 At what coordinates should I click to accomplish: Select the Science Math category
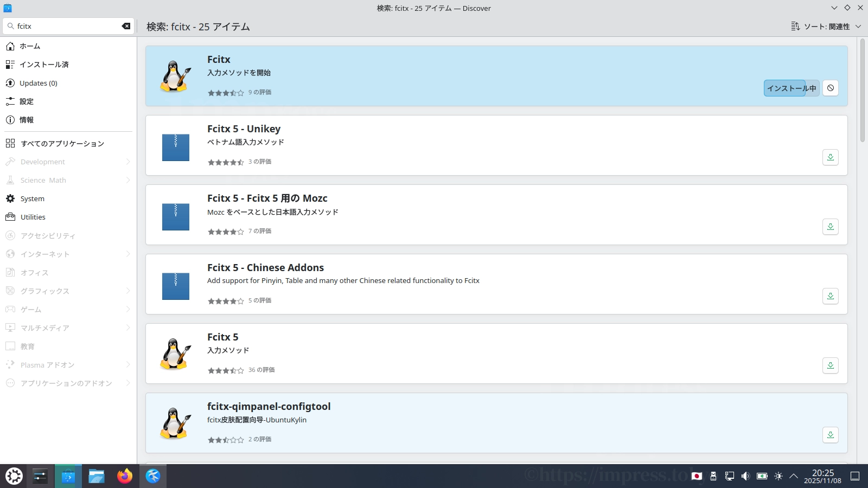tap(68, 180)
